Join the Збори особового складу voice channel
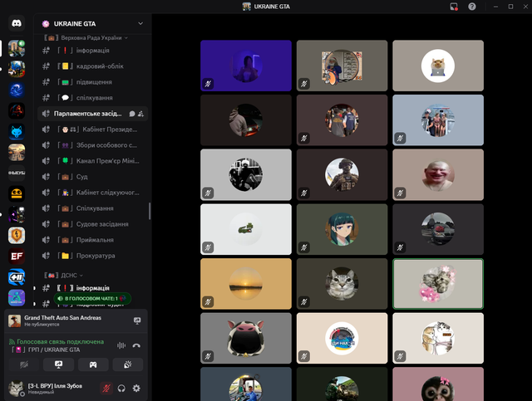Screen dimensions: 532x401 click(92, 145)
